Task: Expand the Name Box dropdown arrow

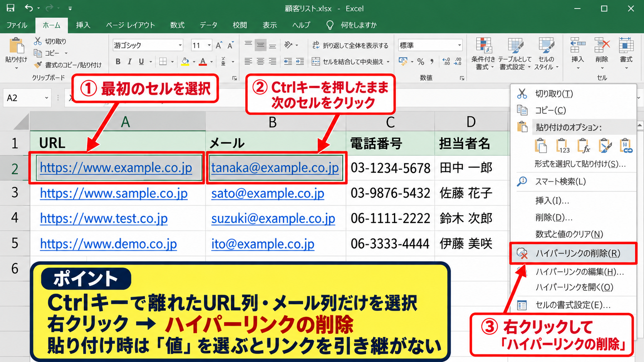Action: point(47,98)
